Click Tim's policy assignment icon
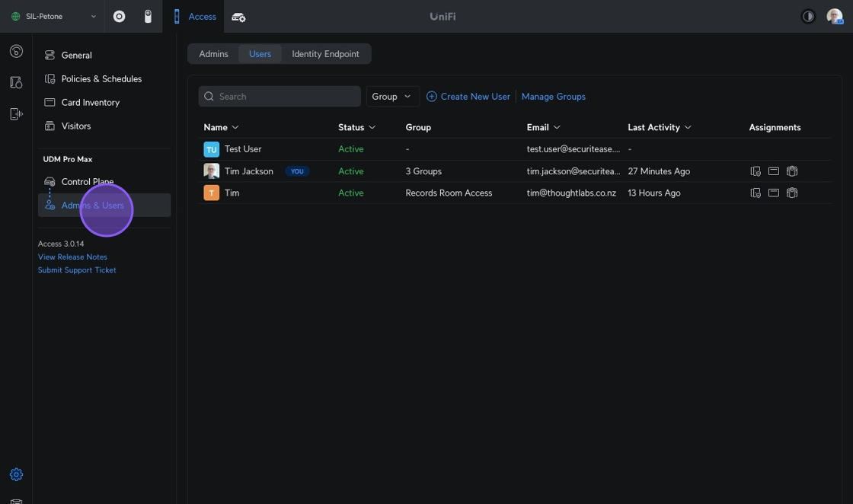Viewport: 853px width, 504px height. coord(755,193)
